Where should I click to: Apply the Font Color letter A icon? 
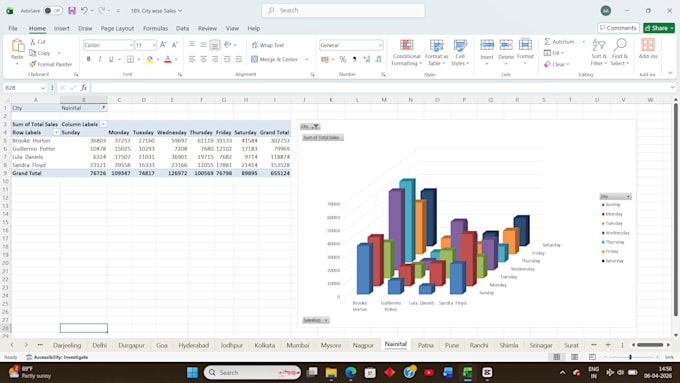(x=168, y=59)
